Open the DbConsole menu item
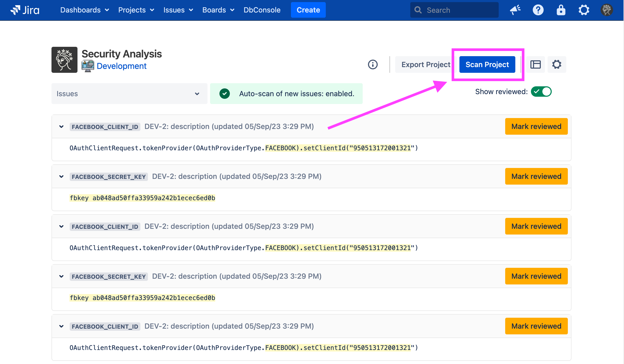Viewport: 624px width, 364px height. pyautogui.click(x=262, y=10)
